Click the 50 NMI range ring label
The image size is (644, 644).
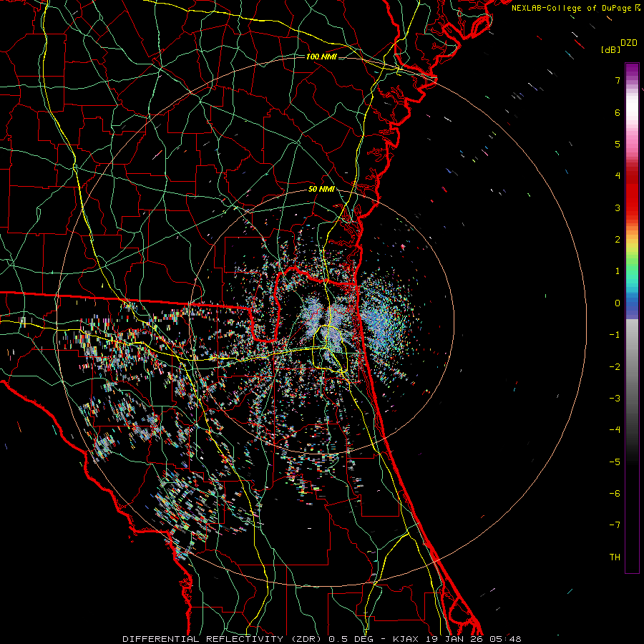pyautogui.click(x=321, y=189)
